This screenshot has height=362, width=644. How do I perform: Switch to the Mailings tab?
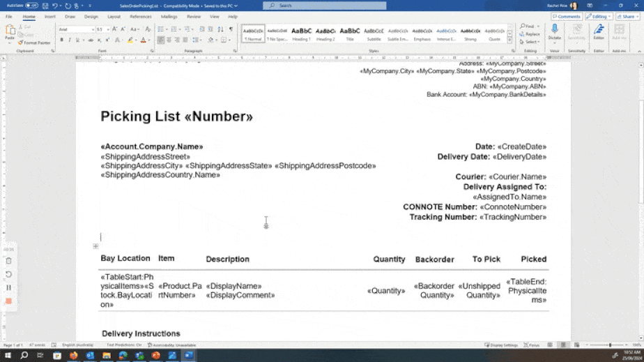click(x=169, y=16)
